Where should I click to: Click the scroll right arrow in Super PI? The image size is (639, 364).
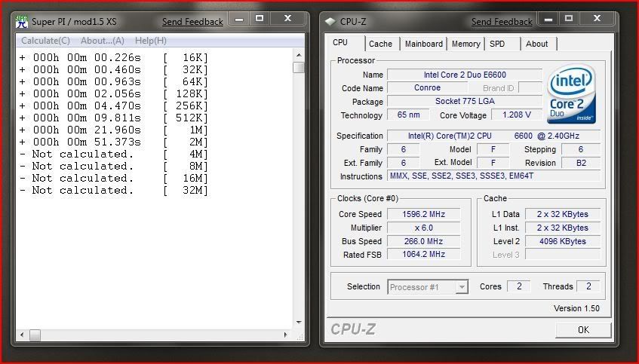[286, 335]
